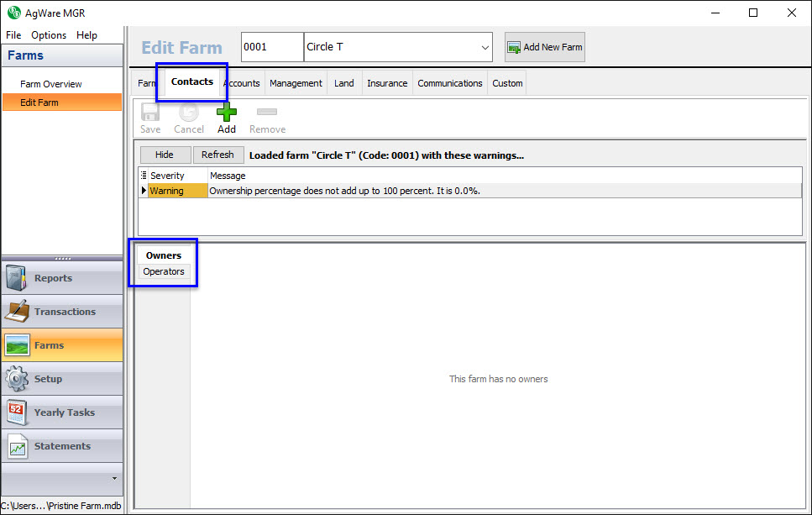
Task: Click the warning row indicator arrow
Action: tap(144, 191)
